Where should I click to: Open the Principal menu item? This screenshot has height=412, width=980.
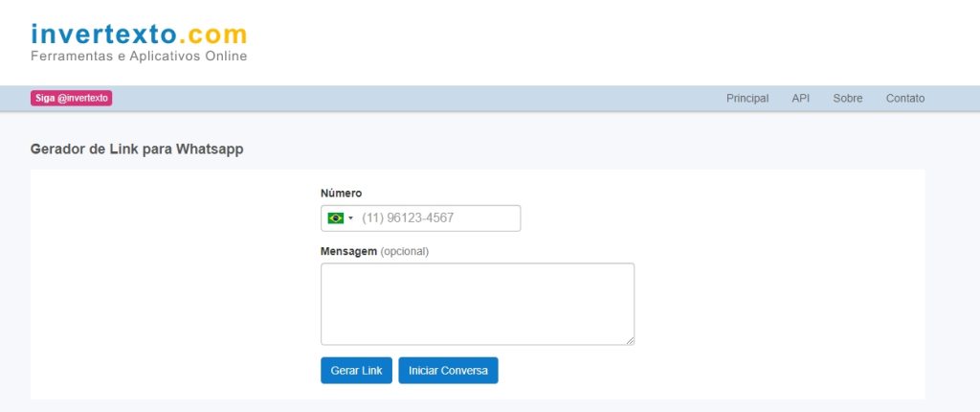(747, 99)
